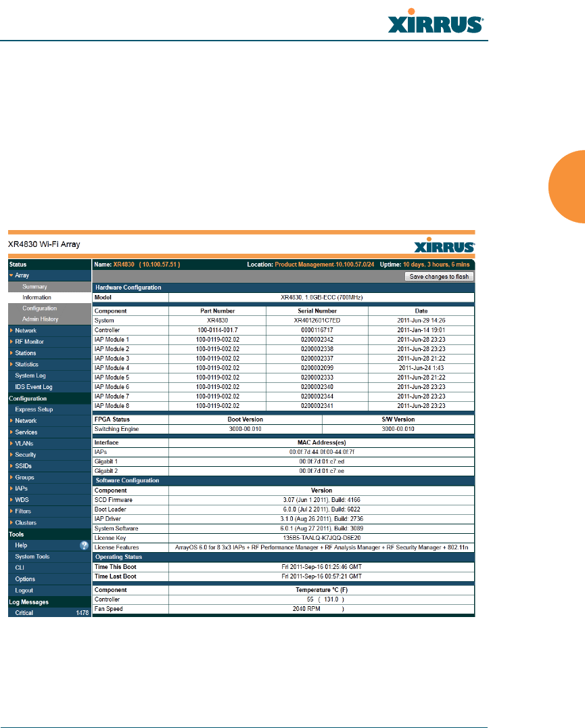The image size is (585, 728).
Task: Expand the Services menu
Action: coord(26,432)
